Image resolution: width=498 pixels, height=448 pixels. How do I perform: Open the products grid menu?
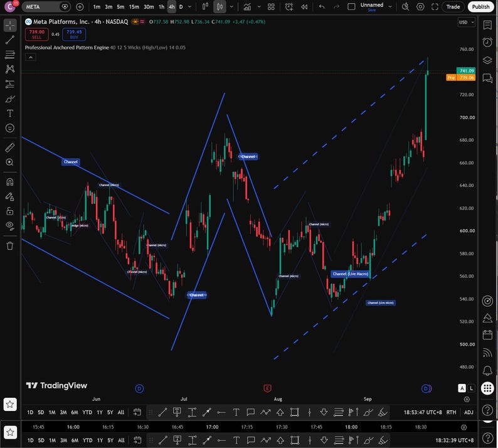coord(487,388)
